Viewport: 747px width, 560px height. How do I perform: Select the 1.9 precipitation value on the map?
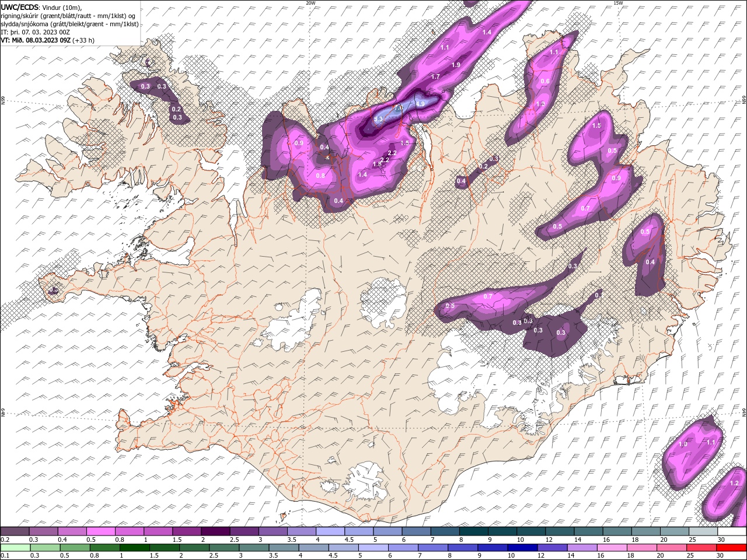(456, 65)
